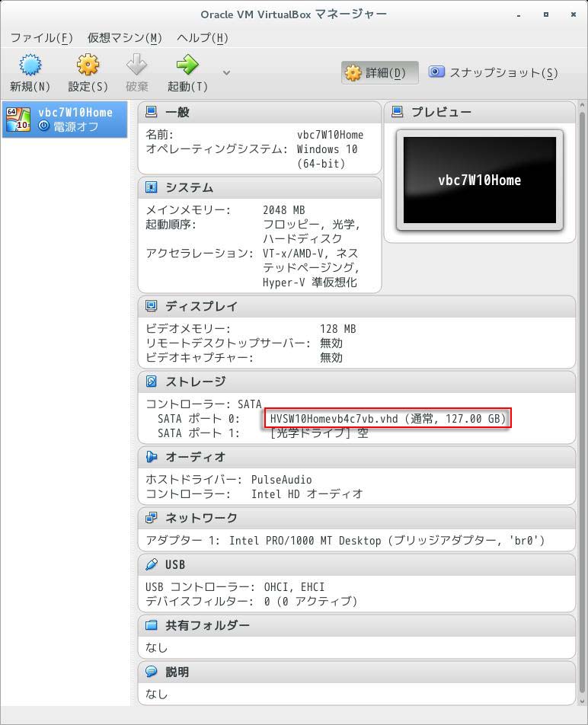588x725 pixels.
Task: Click the vertical scrollbar of details pane
Action: (582, 401)
